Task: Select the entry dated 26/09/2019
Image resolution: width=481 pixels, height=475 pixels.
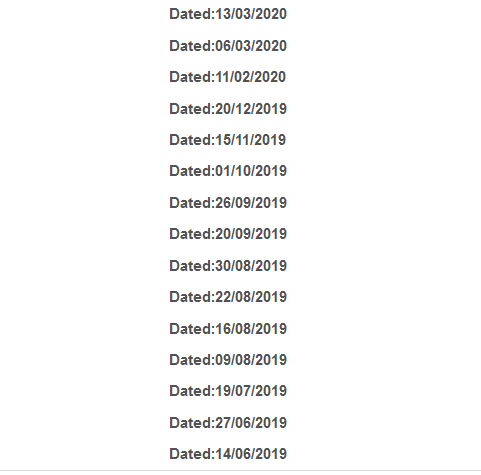Action: pyautogui.click(x=228, y=203)
